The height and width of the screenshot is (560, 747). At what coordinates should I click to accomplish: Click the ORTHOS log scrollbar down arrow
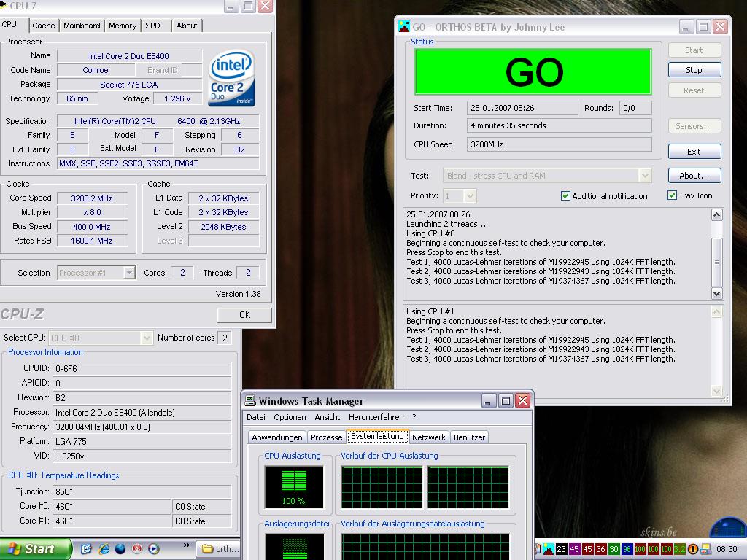716,293
